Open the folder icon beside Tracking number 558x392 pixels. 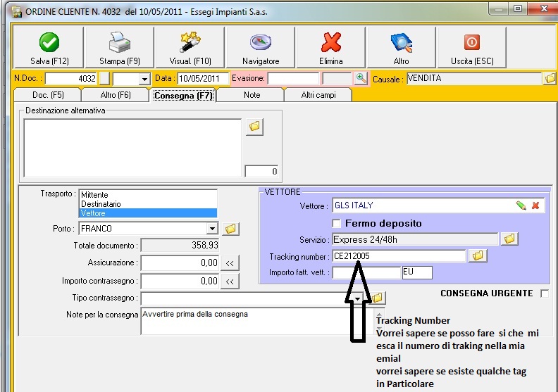478,255
